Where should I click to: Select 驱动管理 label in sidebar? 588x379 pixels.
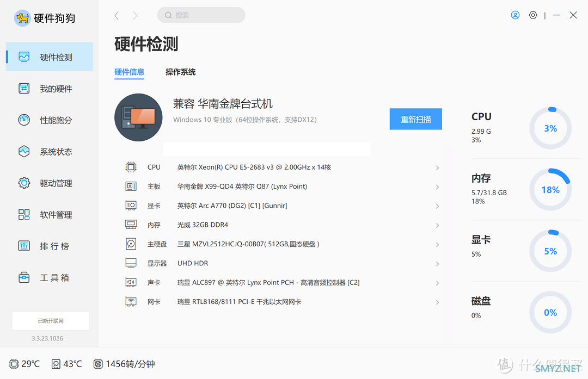point(56,183)
